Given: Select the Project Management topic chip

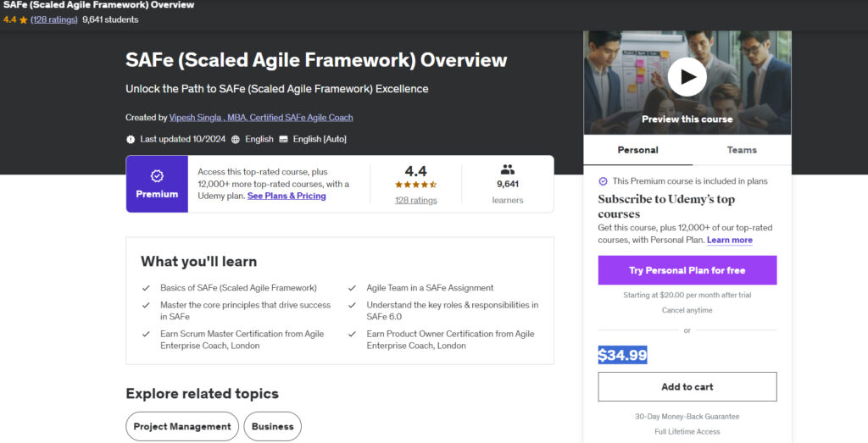Looking at the screenshot, I should pyautogui.click(x=182, y=426).
